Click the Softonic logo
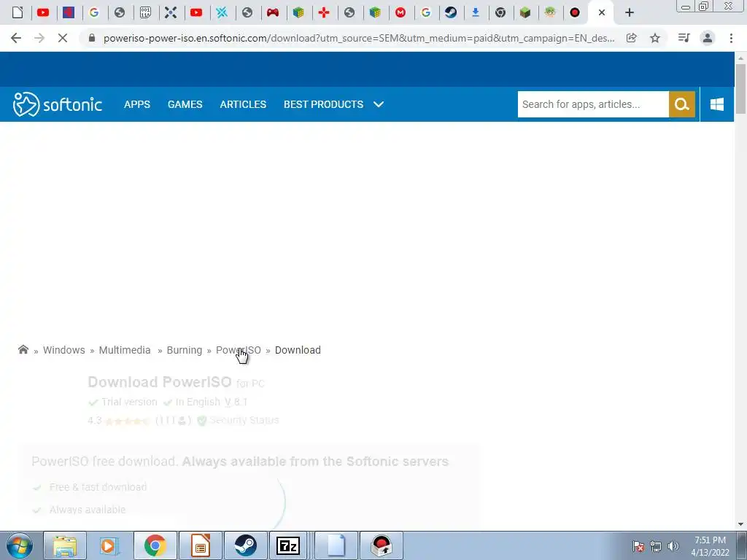 (57, 104)
